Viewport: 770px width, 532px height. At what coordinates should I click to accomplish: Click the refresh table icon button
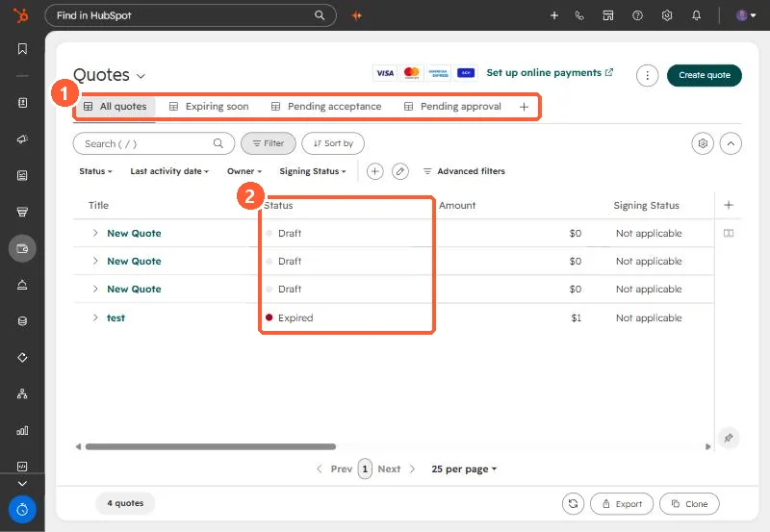pos(573,503)
